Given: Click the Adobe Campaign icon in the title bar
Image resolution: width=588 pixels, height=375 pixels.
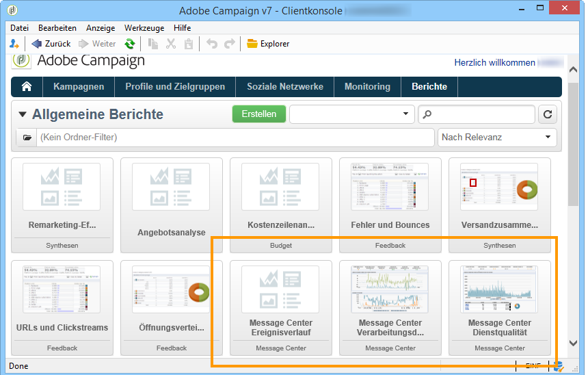Looking at the screenshot, I should [x=12, y=10].
